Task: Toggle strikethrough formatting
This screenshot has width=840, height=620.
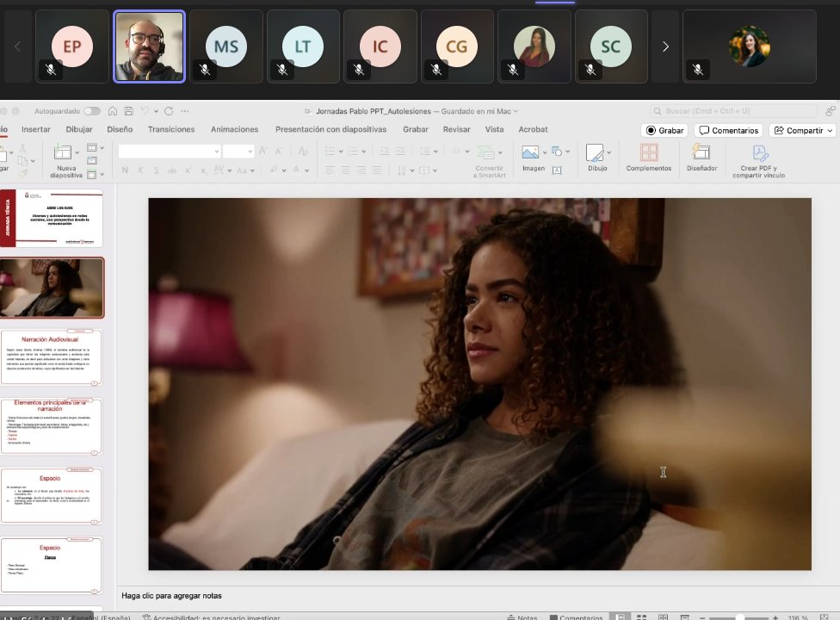Action: [172, 170]
